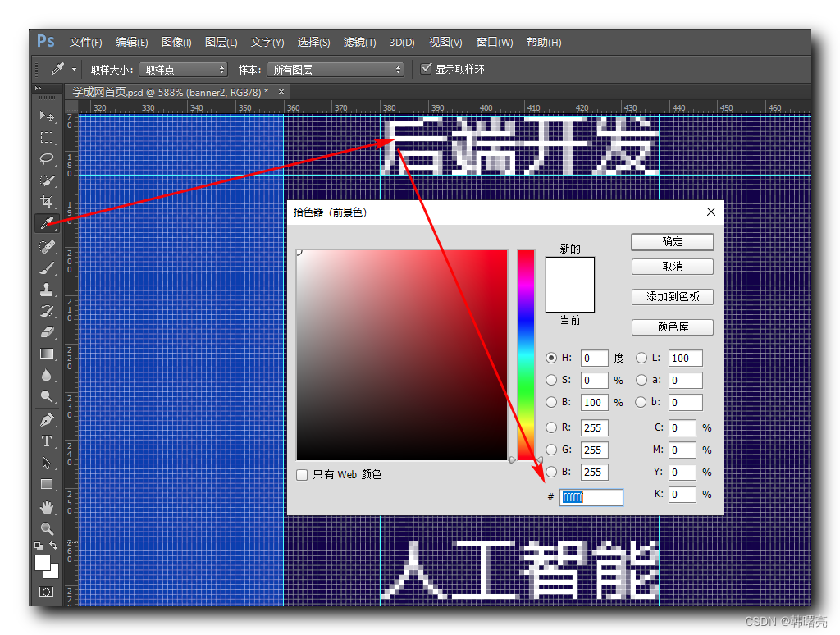Open the 图层(L) menu
840x635 pixels.
coord(221,43)
